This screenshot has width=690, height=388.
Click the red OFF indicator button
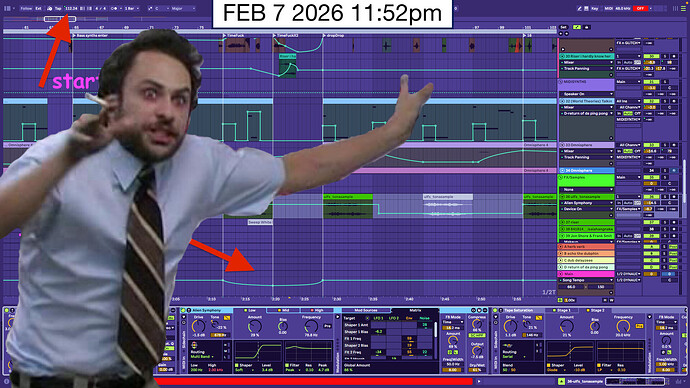640,8
